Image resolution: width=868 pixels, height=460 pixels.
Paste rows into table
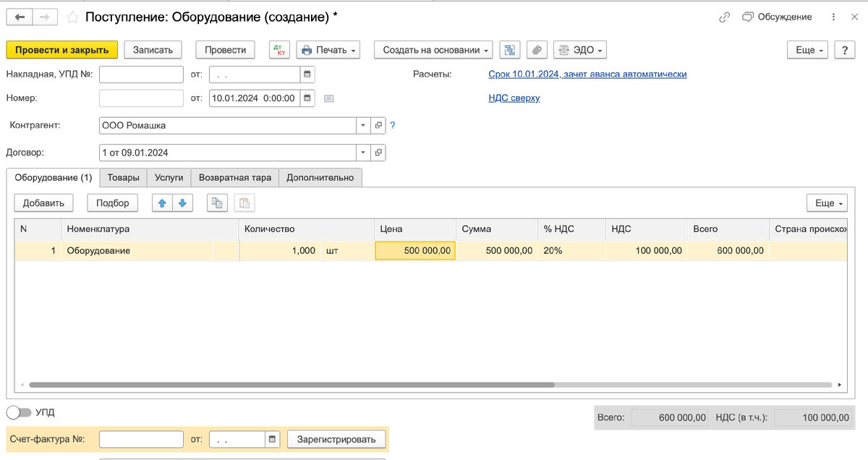244,203
